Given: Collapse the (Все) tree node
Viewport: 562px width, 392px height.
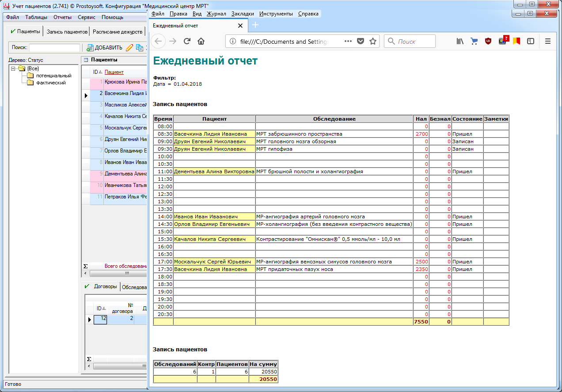Looking at the screenshot, I should (13, 69).
